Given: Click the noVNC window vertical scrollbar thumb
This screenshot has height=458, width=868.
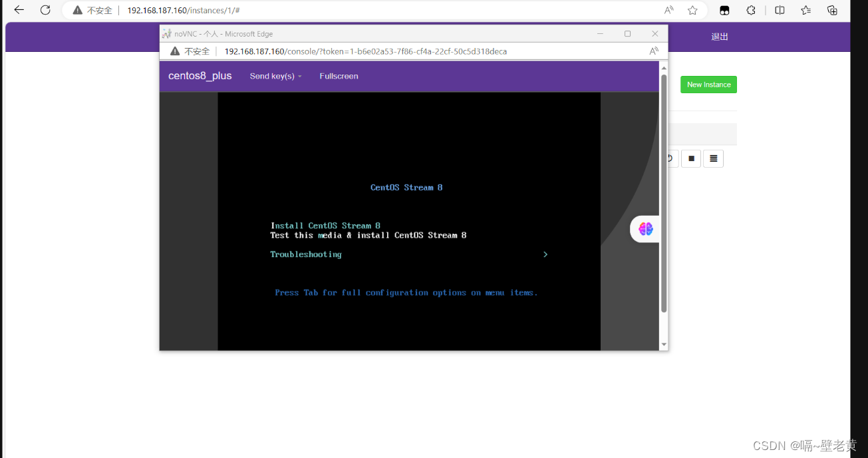Looking at the screenshot, I should [663, 193].
